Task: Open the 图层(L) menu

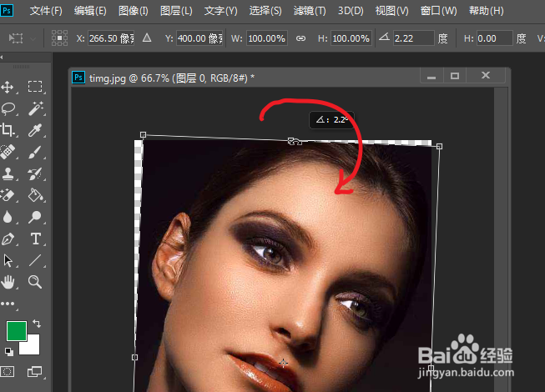Action: point(176,11)
